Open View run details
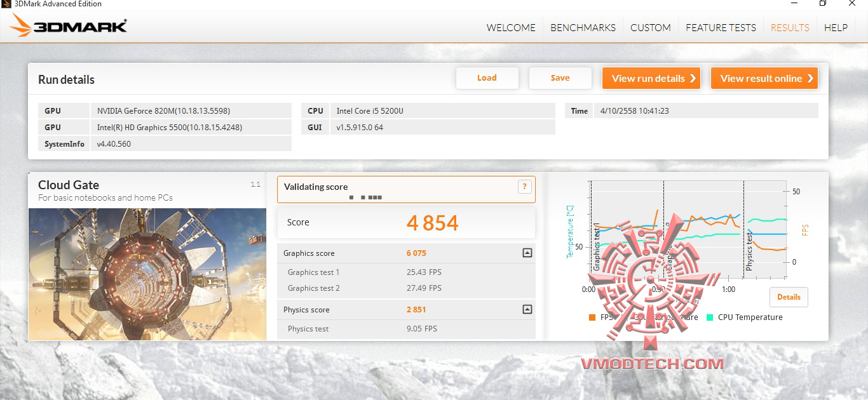 (651, 78)
